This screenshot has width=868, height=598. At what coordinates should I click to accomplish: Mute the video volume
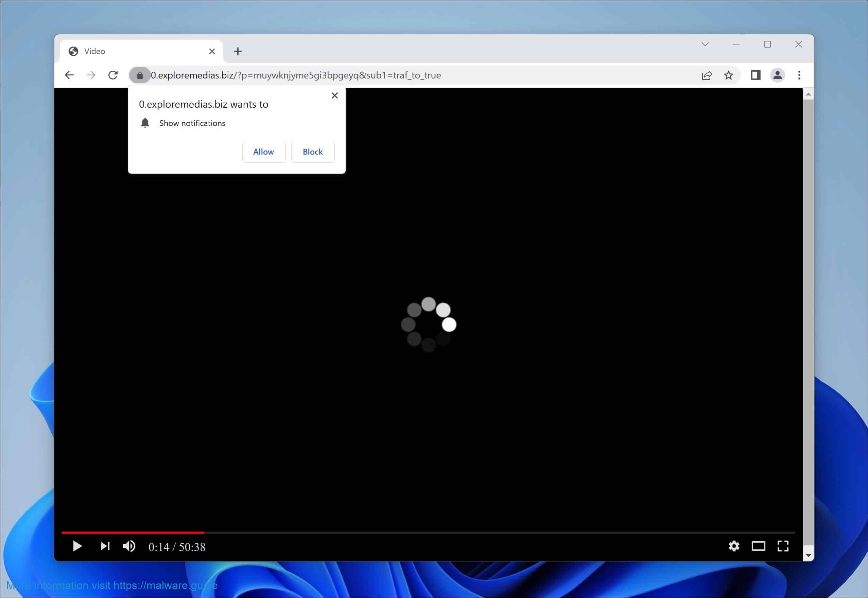pyautogui.click(x=129, y=546)
